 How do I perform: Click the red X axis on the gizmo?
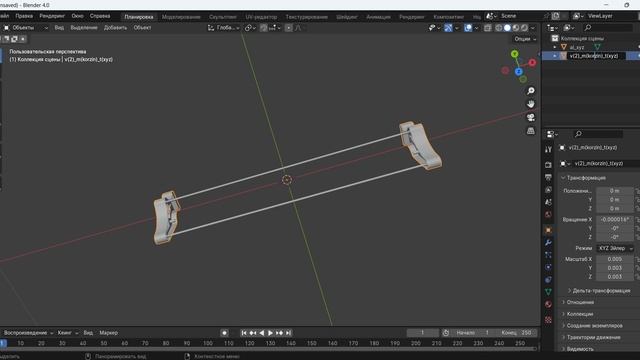532,62
